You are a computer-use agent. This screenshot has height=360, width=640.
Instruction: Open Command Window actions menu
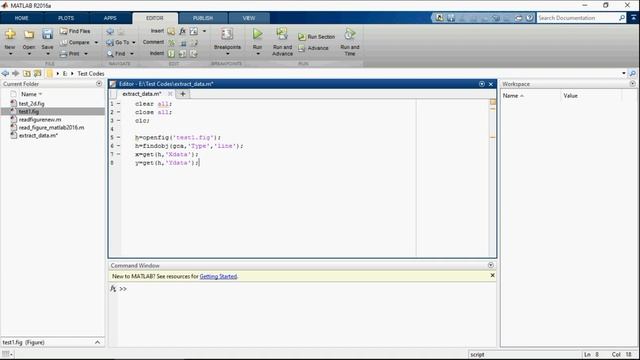point(491,265)
